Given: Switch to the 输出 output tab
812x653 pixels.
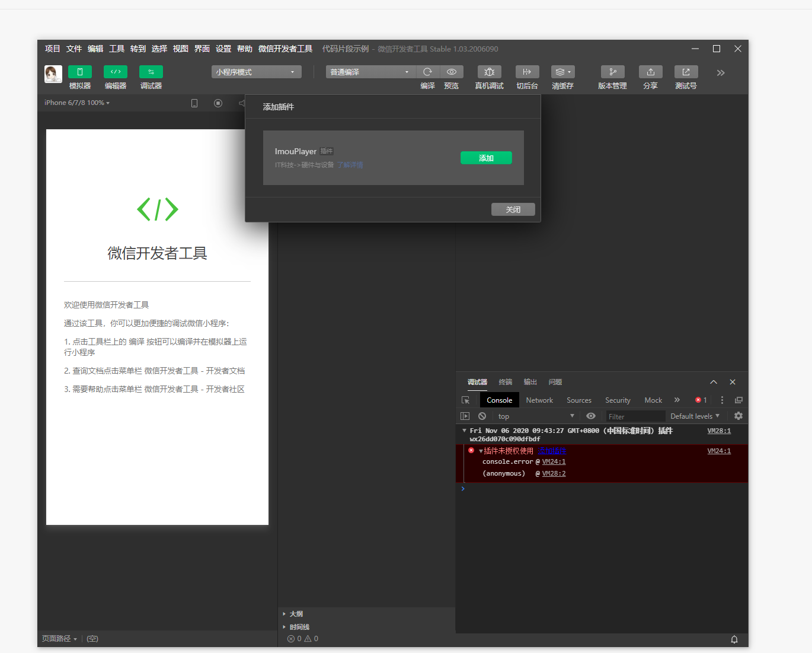Looking at the screenshot, I should coord(530,382).
